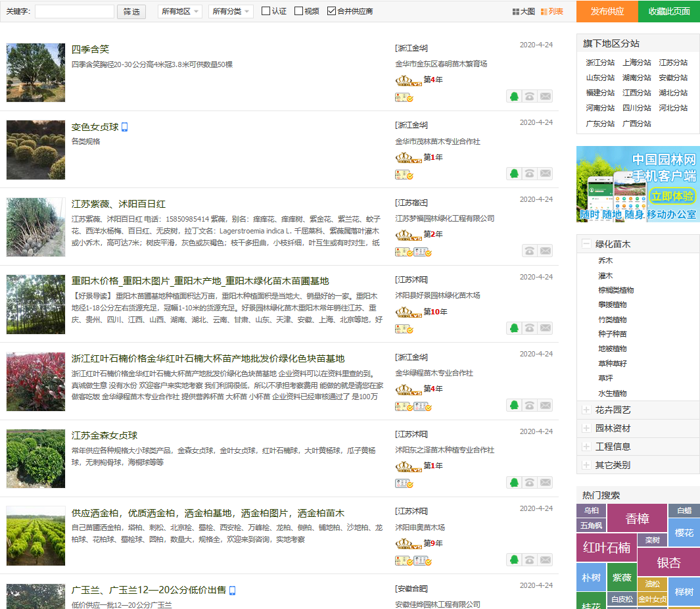Click the 朴树 hot search tile
Screen dimensions: 700x609
tap(591, 577)
